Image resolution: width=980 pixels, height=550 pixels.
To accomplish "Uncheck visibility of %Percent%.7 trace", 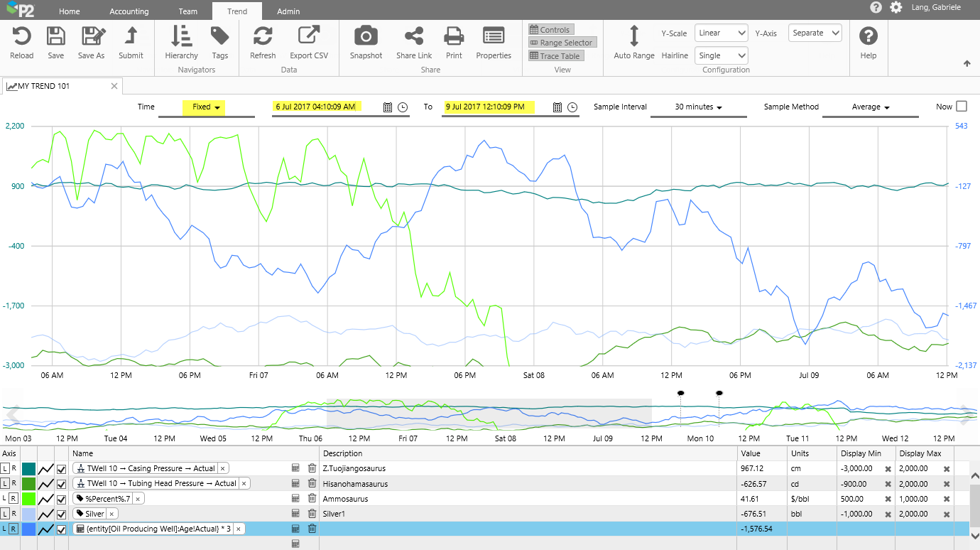I will [x=62, y=499].
